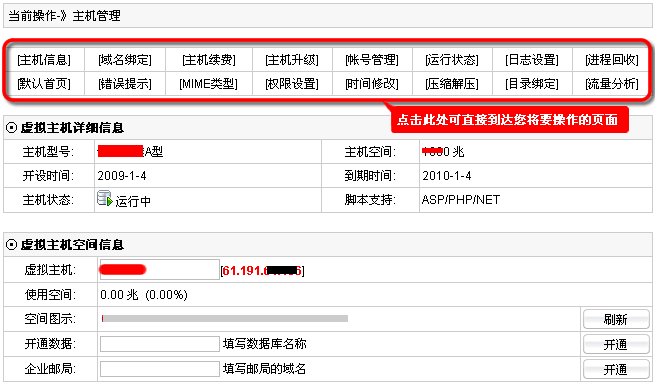Open 进程回收 link
Screen dimensions: 655x385
tap(612, 60)
